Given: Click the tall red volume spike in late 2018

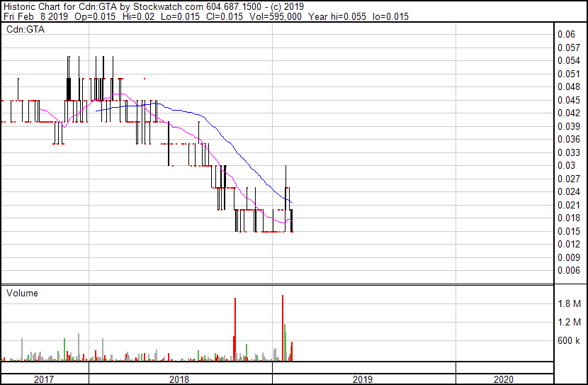Looking at the screenshot, I should (235, 330).
